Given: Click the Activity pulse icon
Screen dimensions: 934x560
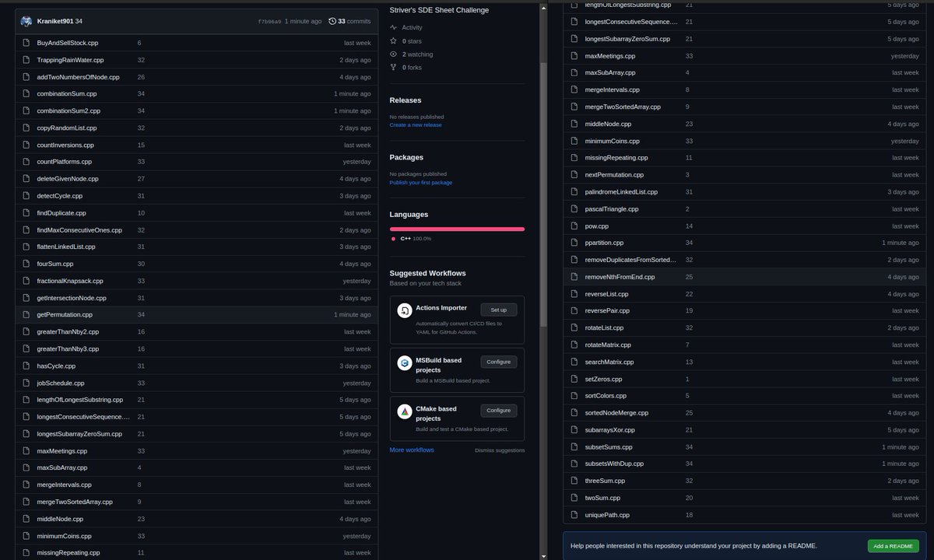Looking at the screenshot, I should [393, 27].
